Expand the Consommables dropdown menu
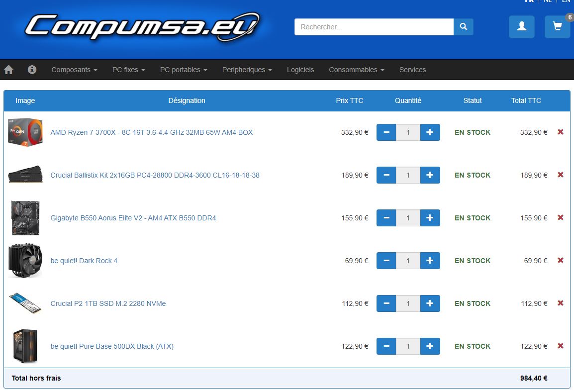This screenshot has height=392, width=574. tap(357, 70)
